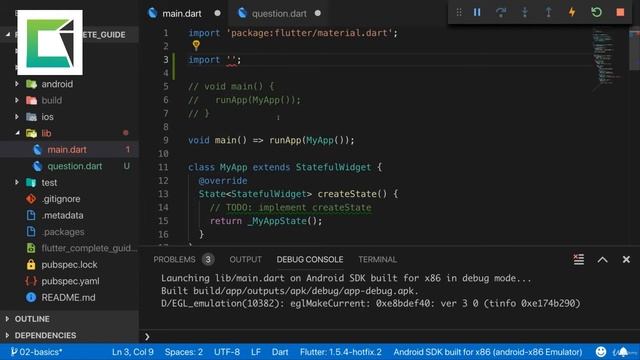Grab the debug toolbar drag handle

click(459, 13)
